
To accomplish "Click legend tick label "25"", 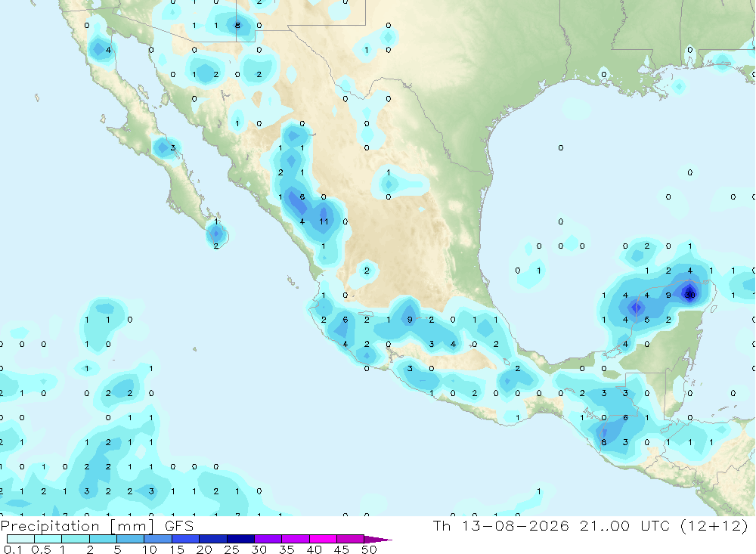I will pos(232,549).
